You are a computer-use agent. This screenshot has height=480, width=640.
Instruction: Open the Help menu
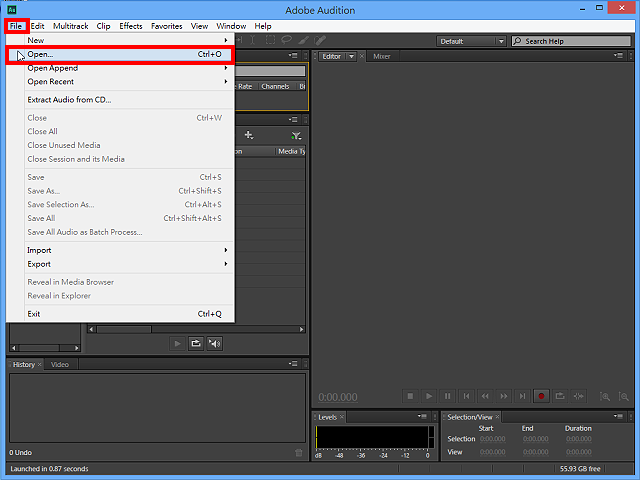(x=263, y=26)
